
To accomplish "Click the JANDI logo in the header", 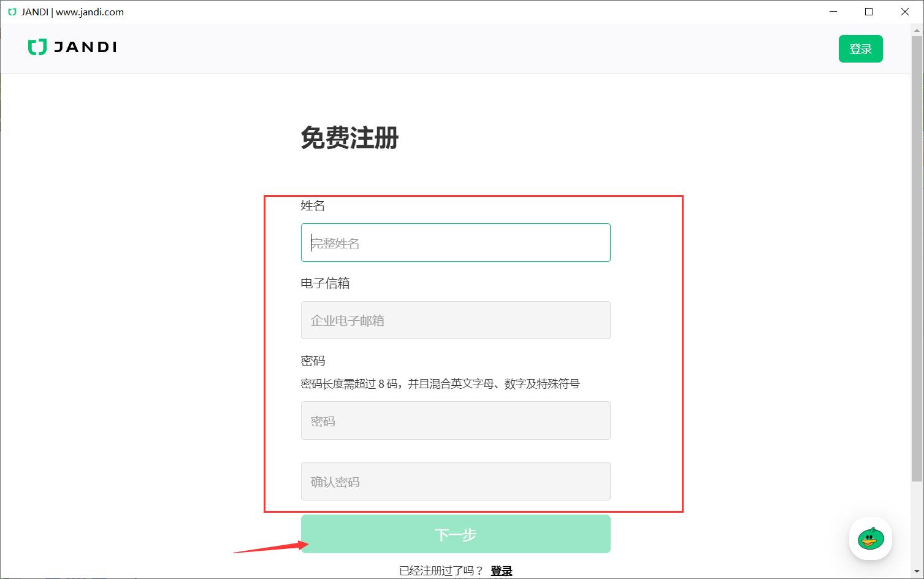I will pyautogui.click(x=72, y=47).
